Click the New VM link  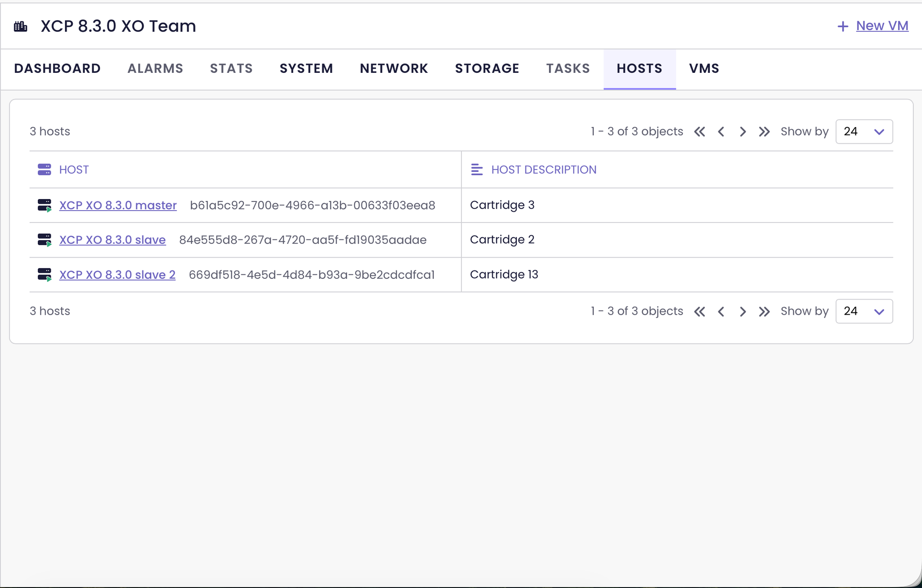882,26
